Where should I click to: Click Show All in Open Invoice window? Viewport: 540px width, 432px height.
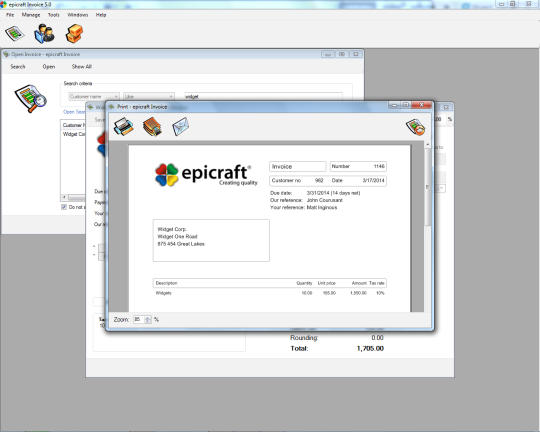(x=82, y=66)
